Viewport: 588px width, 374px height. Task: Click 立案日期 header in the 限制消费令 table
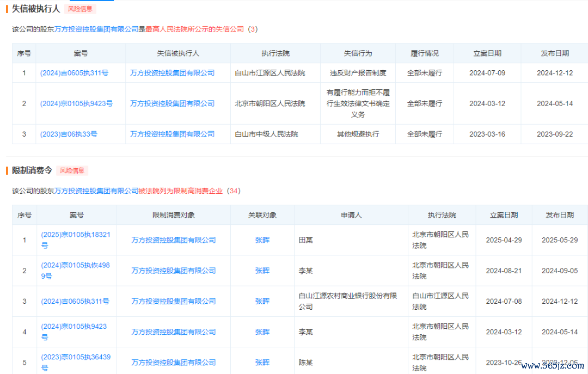coord(504,215)
